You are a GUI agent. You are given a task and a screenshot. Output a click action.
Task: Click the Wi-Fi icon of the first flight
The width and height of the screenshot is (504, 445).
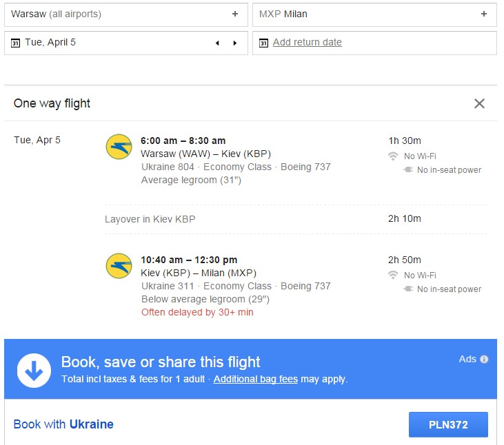click(x=393, y=156)
